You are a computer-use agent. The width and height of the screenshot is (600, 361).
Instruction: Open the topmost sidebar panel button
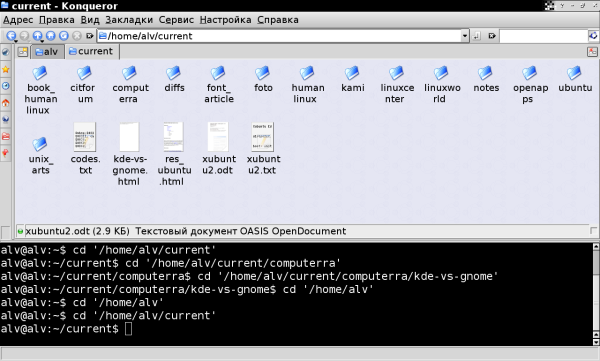point(5,52)
